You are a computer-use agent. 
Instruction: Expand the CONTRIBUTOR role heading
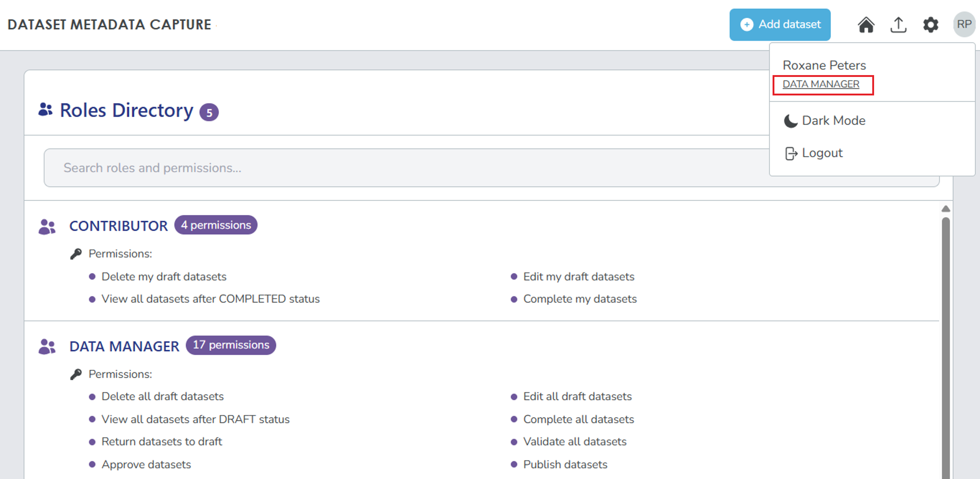118,226
